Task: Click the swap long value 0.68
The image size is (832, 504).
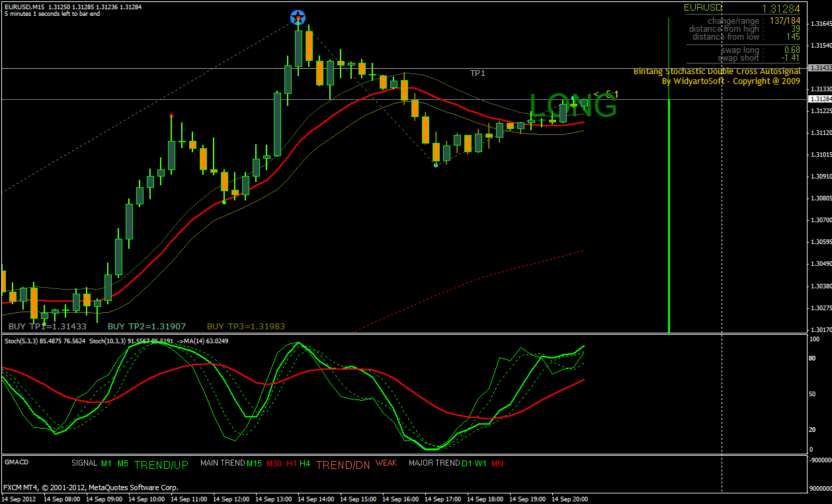Action: coord(792,50)
